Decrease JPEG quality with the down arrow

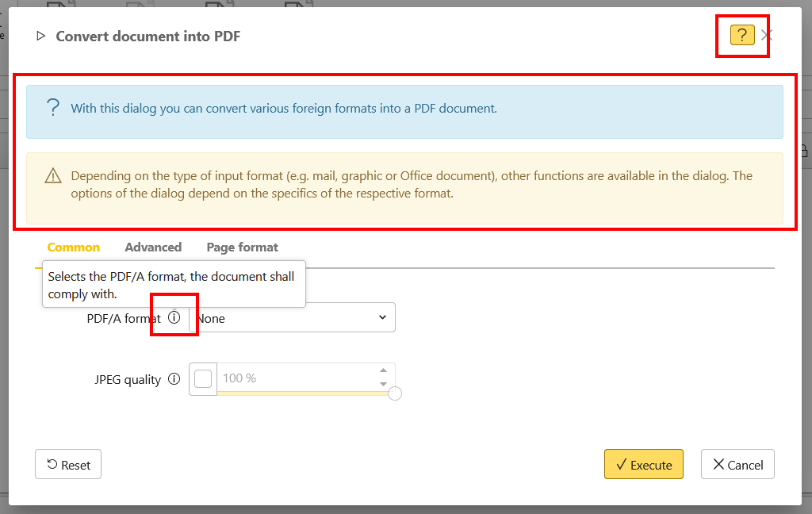[x=383, y=384]
